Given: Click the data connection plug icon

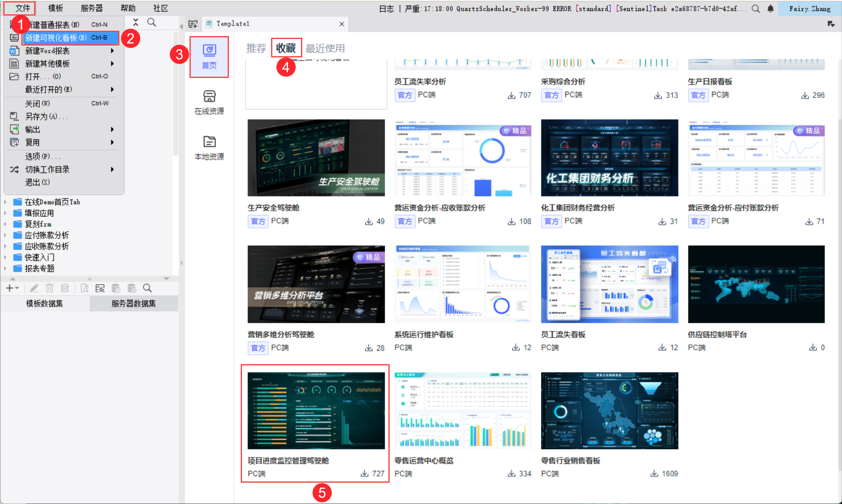Looking at the screenshot, I should click(100, 288).
